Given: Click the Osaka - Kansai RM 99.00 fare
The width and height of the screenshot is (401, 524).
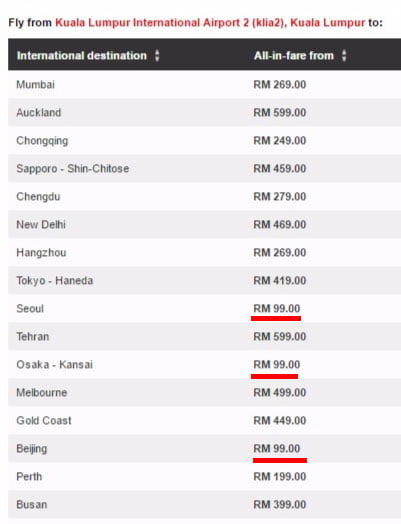Looking at the screenshot, I should coord(277,365).
